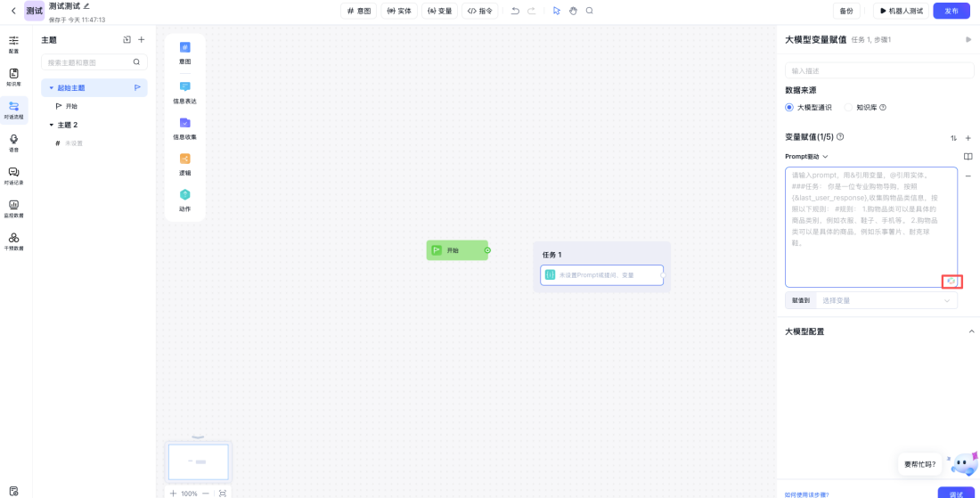
Task: Select the 信息表达 node in palette
Action: click(x=185, y=93)
